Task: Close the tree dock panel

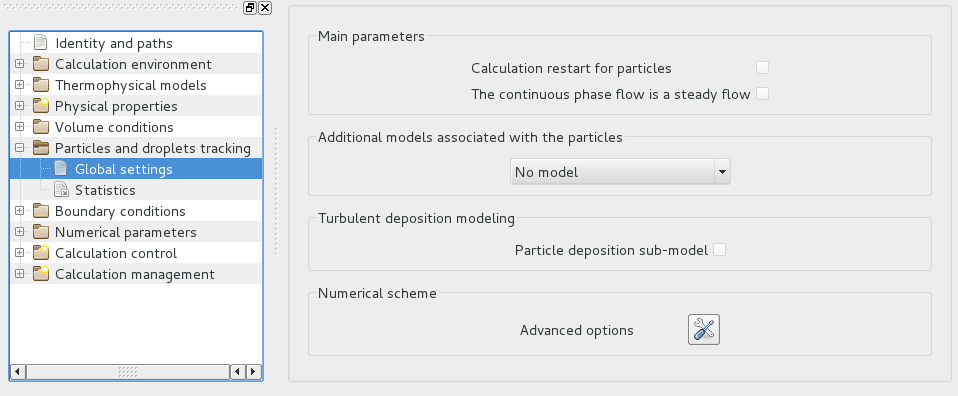Action: (265, 8)
